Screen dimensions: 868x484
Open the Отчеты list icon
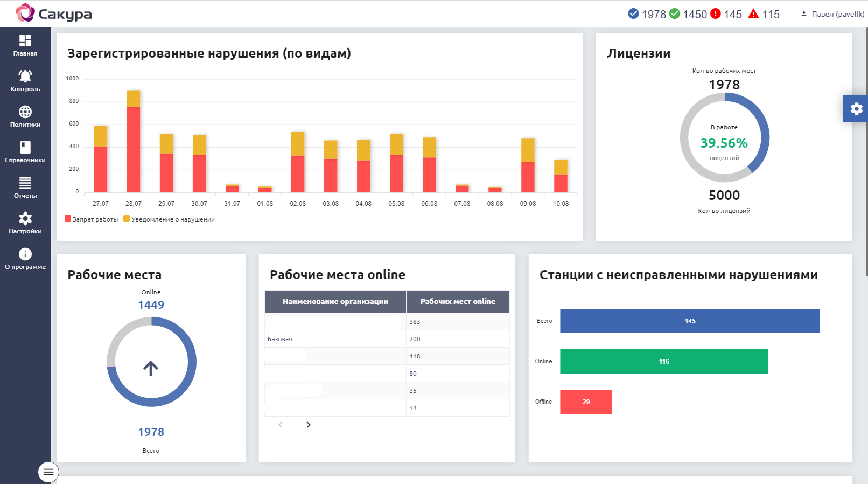(x=25, y=183)
